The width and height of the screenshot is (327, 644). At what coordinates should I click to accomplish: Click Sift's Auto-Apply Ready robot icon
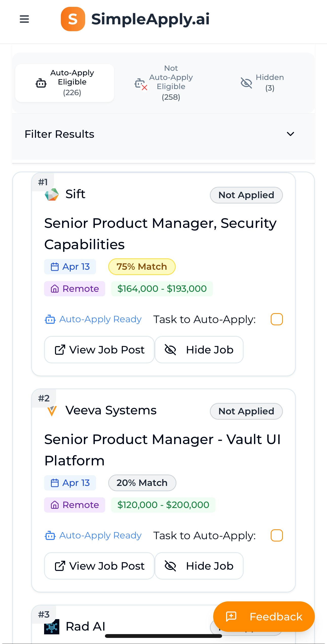(x=50, y=319)
